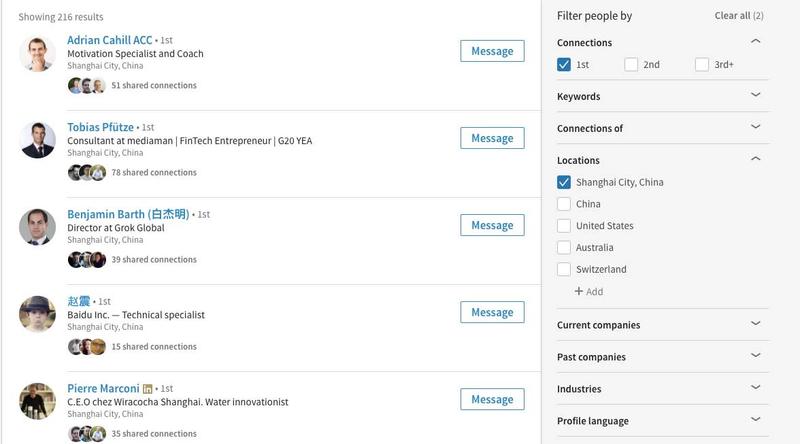800x444 pixels.
Task: Expand the Current companies filter
Action: [x=755, y=324]
